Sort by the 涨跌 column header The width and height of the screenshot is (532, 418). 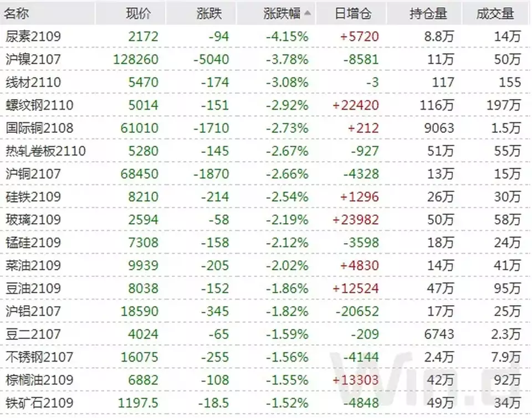pos(209,13)
